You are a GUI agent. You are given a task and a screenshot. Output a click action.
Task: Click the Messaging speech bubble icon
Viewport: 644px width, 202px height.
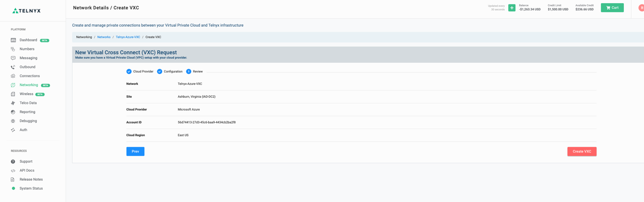[13, 58]
